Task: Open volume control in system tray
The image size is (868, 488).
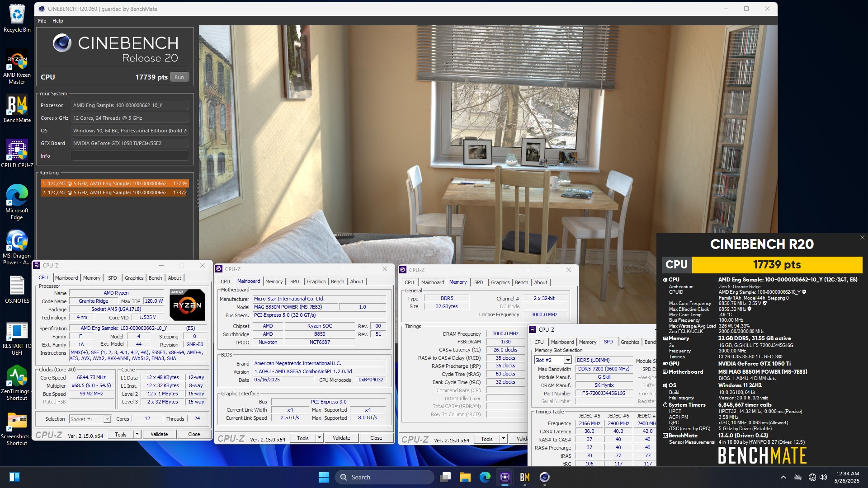Action: pyautogui.click(x=824, y=477)
